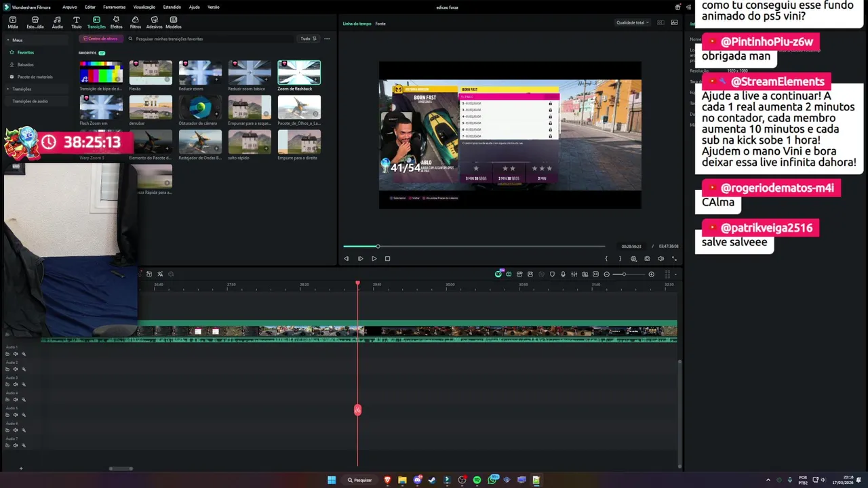Collapse the Meus tree section
This screenshot has width=868, height=488.
[9, 40]
